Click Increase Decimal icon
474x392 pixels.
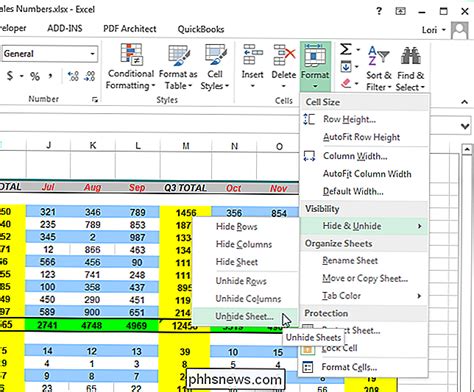73,76
